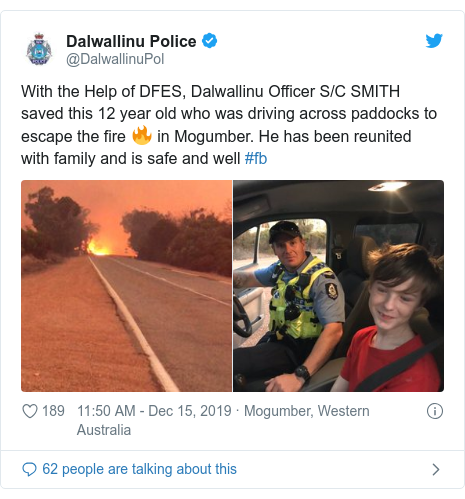465x499 pixels.
Task: Click the speech bubble reply icon
Action: point(29,469)
